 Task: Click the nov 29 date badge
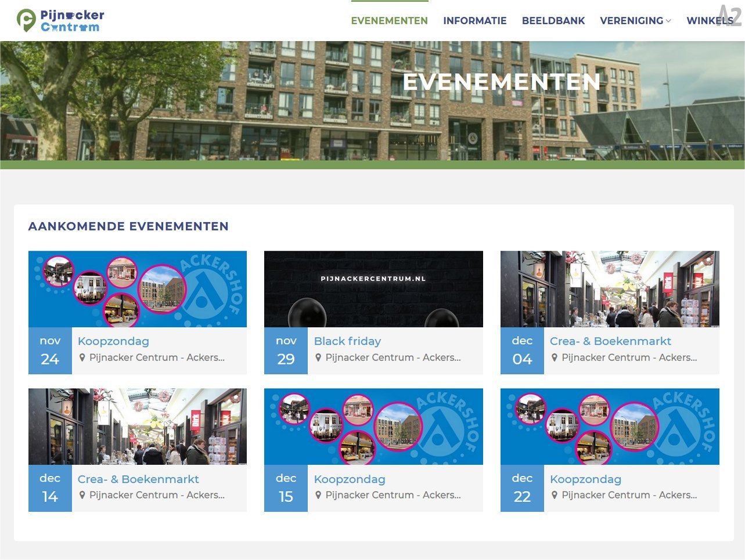pyautogui.click(x=286, y=351)
